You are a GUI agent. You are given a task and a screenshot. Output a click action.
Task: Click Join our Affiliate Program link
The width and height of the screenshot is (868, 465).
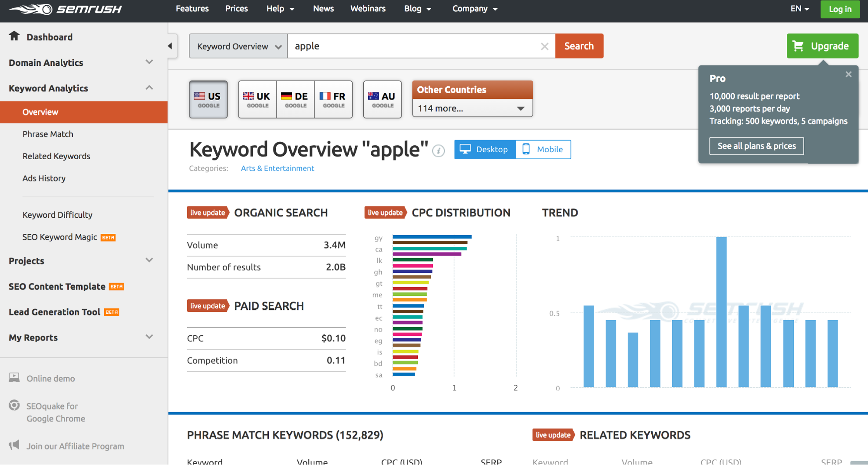(x=75, y=446)
